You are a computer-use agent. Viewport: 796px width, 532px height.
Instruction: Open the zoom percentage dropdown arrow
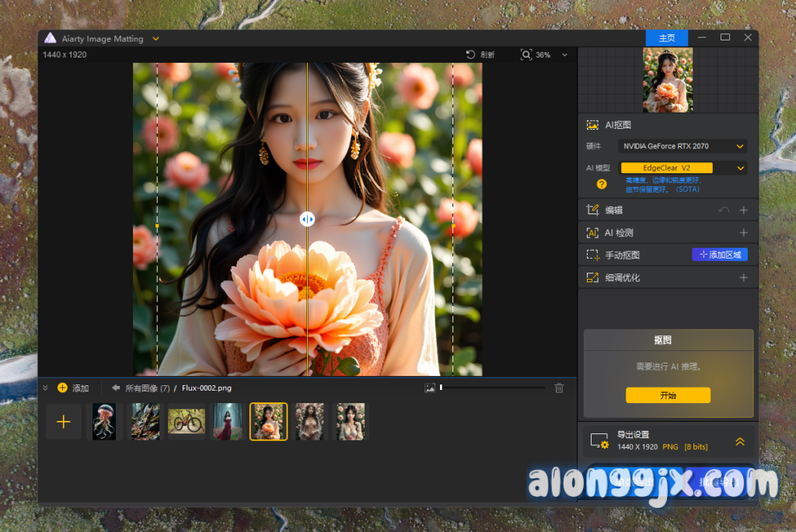click(564, 55)
